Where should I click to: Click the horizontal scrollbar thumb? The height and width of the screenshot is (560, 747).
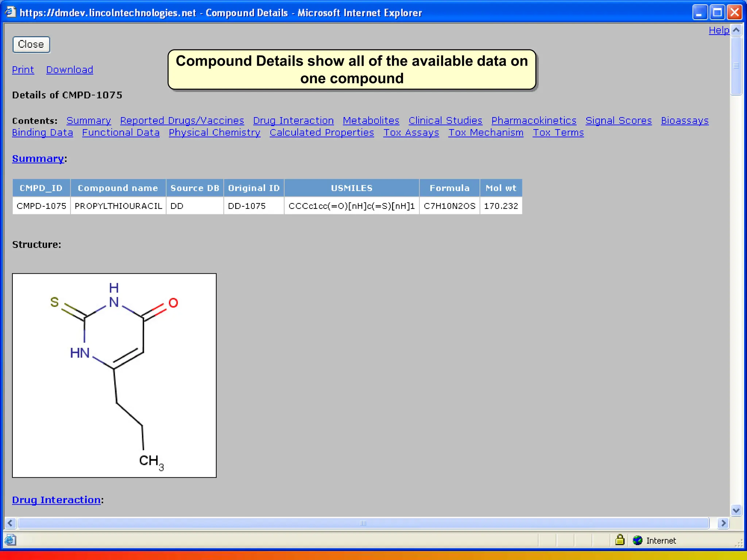363,523
